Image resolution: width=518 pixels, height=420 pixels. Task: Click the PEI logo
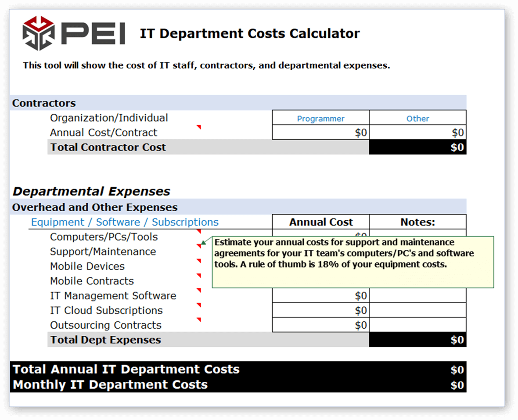point(74,33)
